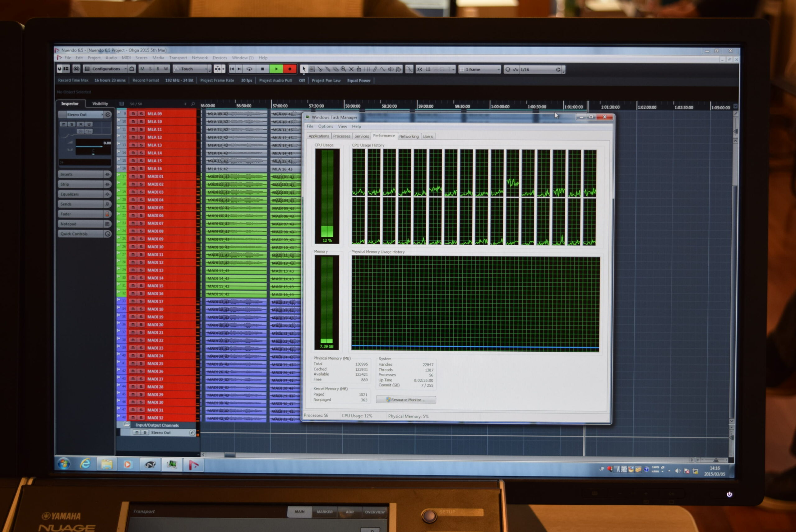Open the 1 frame grid type dropdown
This screenshot has width=796, height=532.
pyautogui.click(x=479, y=70)
